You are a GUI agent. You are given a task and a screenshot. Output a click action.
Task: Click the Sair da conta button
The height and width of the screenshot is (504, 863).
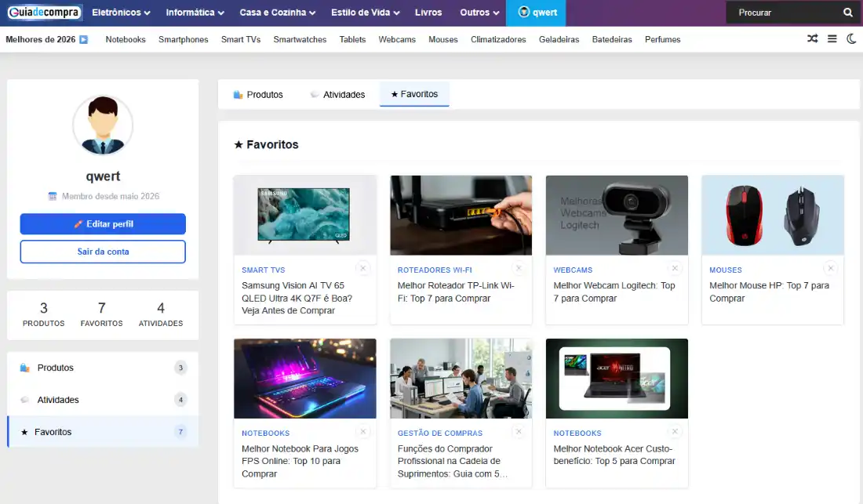coord(103,251)
